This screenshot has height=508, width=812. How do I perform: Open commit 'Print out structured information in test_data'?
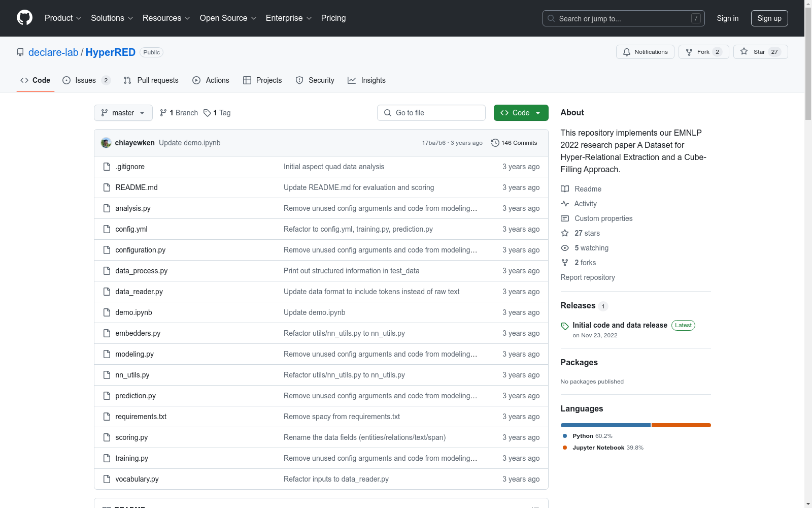(352, 271)
